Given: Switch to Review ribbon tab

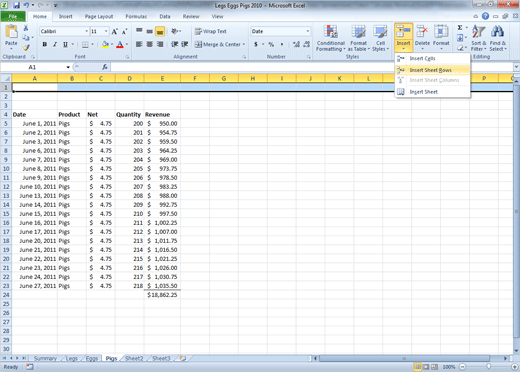Looking at the screenshot, I should pyautogui.click(x=191, y=16).
